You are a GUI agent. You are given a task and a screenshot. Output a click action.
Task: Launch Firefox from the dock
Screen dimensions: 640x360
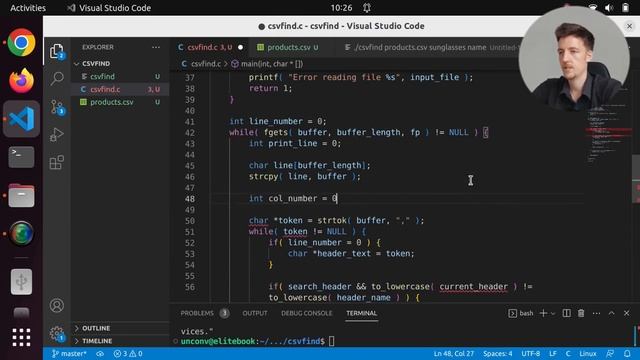tap(21, 80)
